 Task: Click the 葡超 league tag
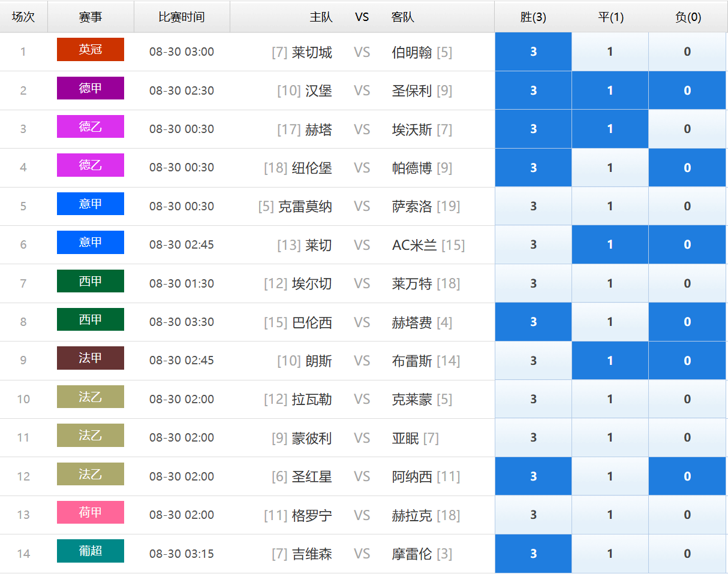[91, 551]
